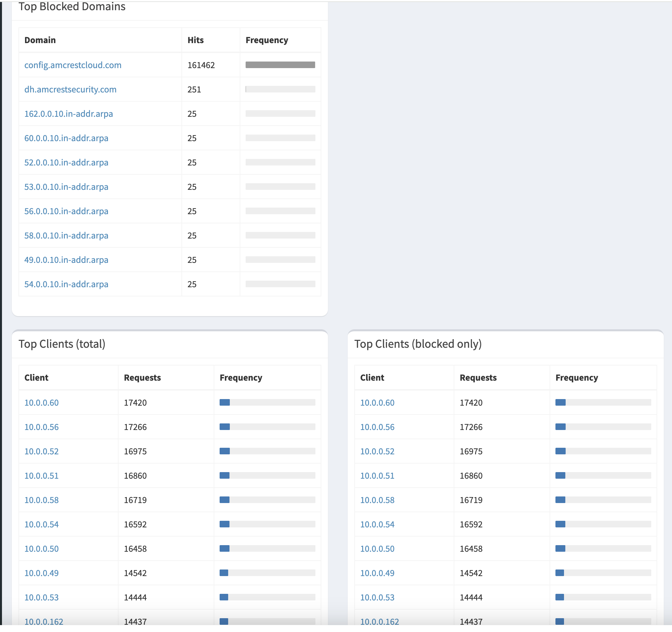
Task: Open 10.0.0.52 in Top Clients (blocked only)
Action: point(377,451)
